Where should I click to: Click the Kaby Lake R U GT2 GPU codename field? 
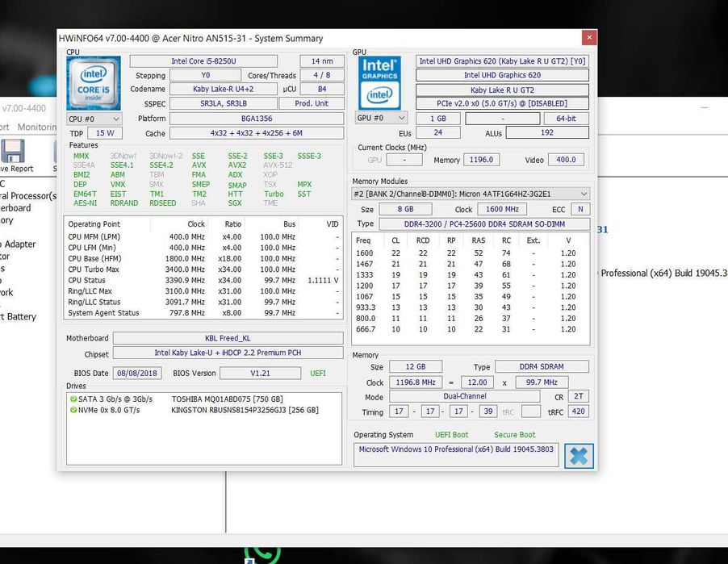[x=502, y=90]
